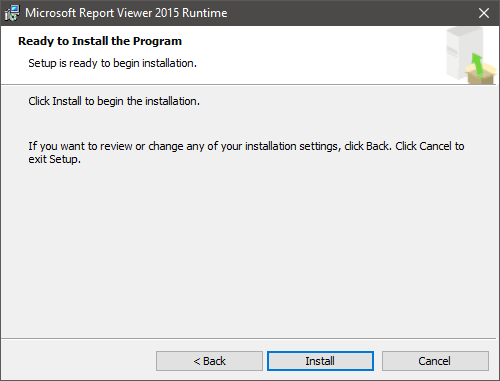Viewport: 500px width, 381px height.
Task: Begin installation with the Install button
Action: [x=320, y=361]
